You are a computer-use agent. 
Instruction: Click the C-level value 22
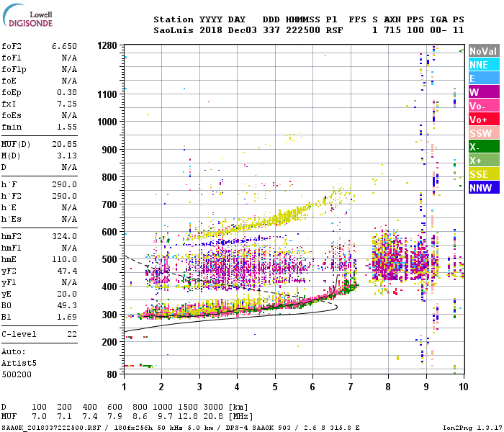click(x=72, y=334)
